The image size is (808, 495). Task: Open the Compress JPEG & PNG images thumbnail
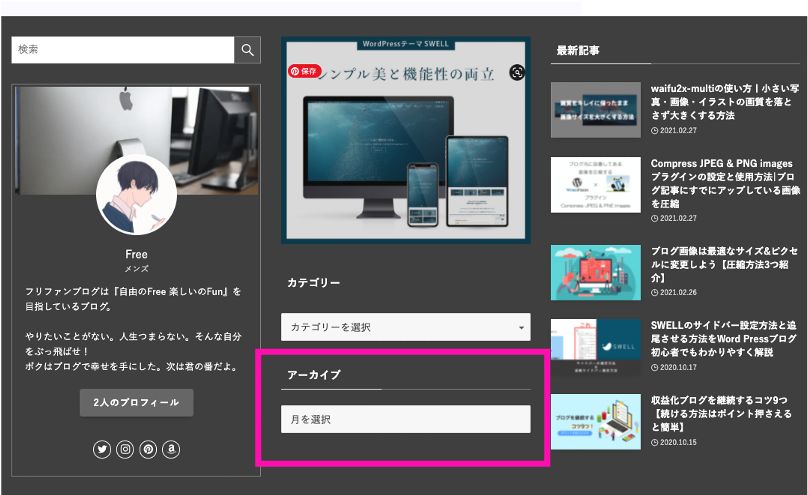pyautogui.click(x=596, y=185)
